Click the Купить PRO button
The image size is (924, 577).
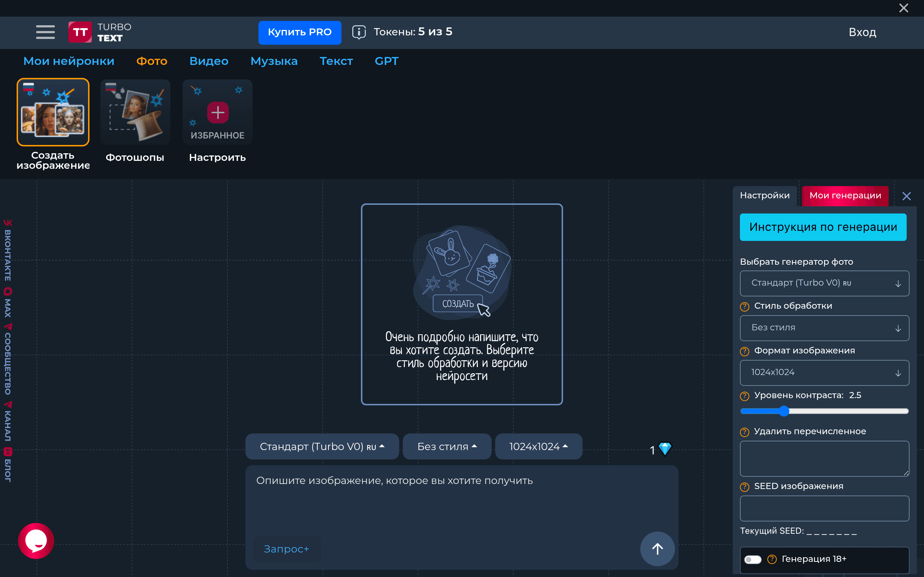point(300,32)
